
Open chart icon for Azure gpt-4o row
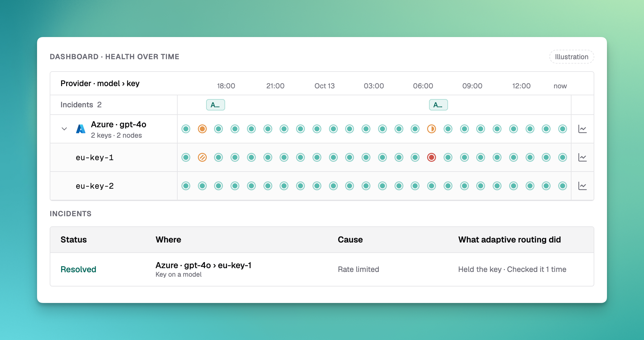point(583,129)
